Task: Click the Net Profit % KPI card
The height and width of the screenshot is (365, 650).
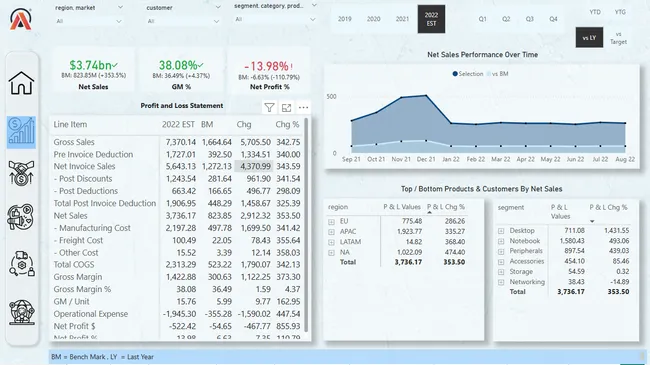Action: 269,71
